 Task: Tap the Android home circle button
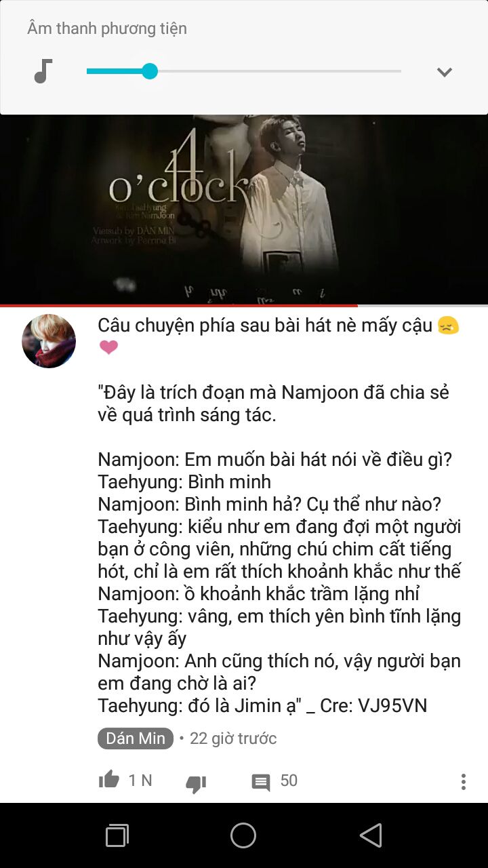(243, 835)
